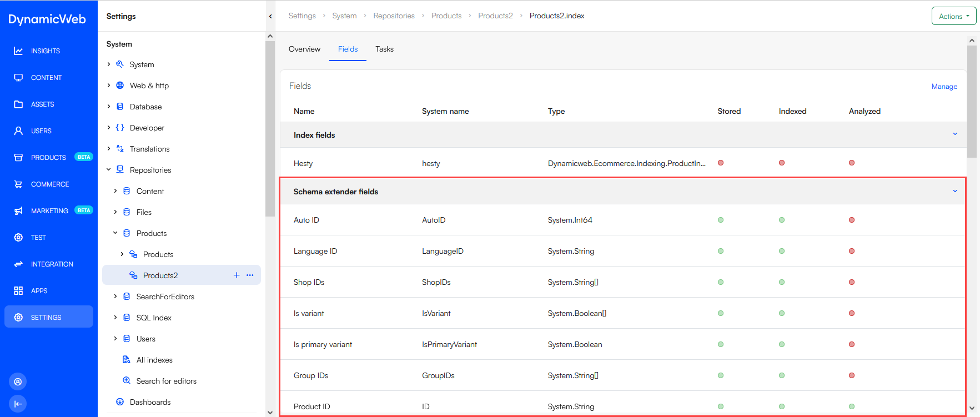The width and height of the screenshot is (980, 417).
Task: Click the settings tree vertical scrollbar
Action: click(x=270, y=129)
